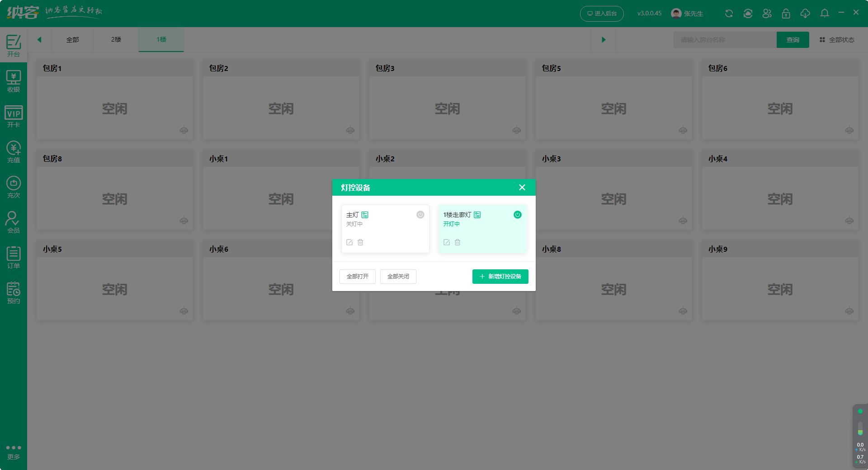The width and height of the screenshot is (868, 470).
Task: Delete the 主灯 light device
Action: pos(360,242)
